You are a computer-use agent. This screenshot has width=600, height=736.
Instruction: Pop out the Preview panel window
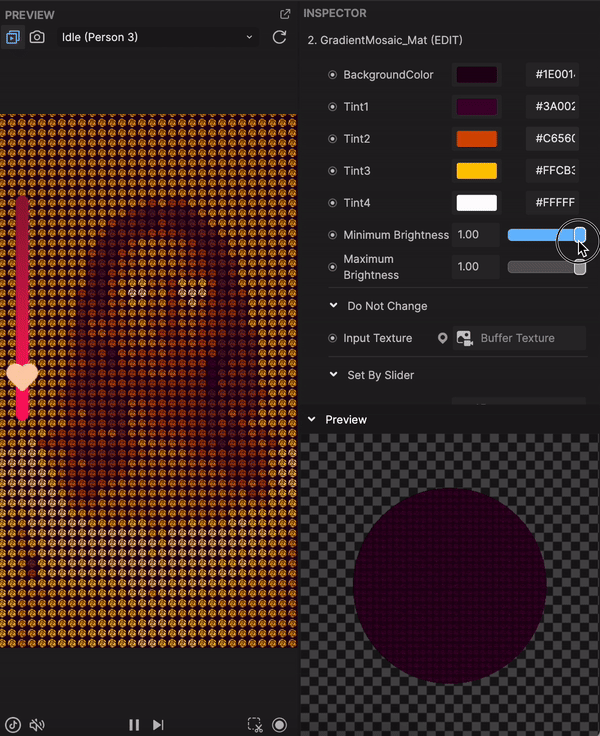(285, 14)
